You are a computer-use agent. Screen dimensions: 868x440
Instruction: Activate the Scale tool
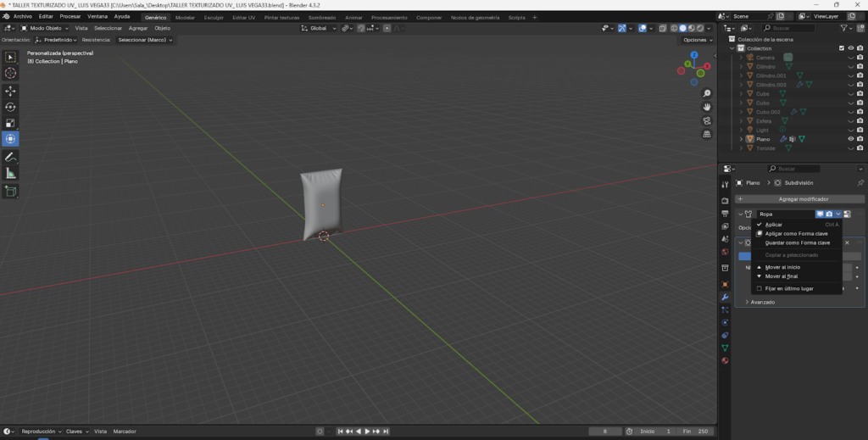(x=10, y=123)
